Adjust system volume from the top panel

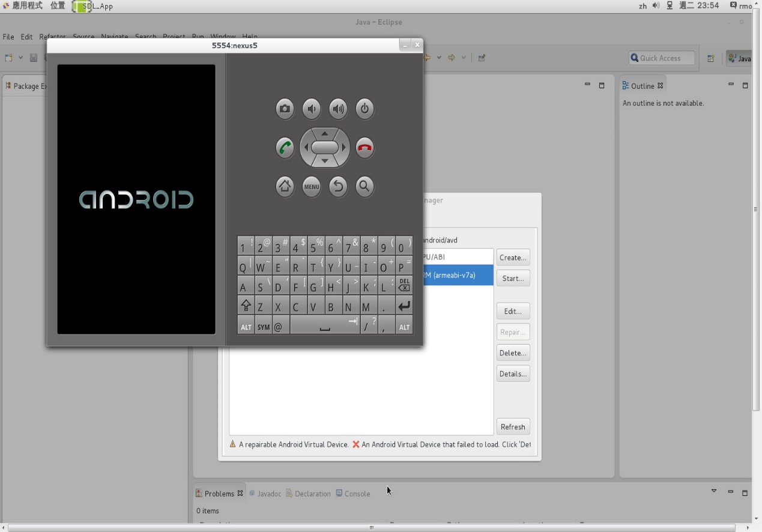pyautogui.click(x=655, y=6)
